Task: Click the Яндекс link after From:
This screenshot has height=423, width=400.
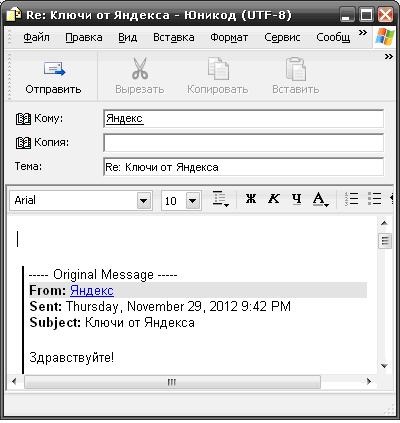Action: coord(92,291)
